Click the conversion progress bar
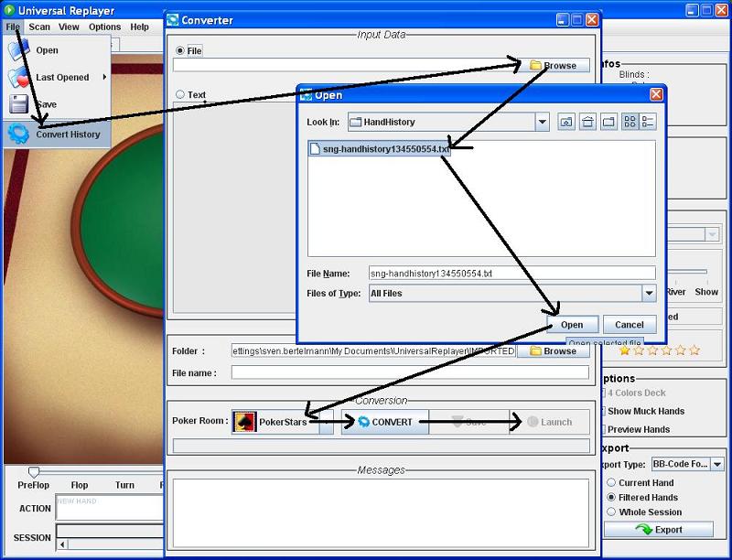The image size is (732, 560). [x=381, y=446]
